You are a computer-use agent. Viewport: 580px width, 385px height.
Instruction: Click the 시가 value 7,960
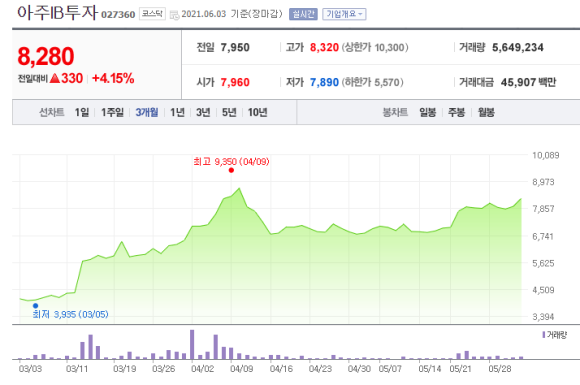pyautogui.click(x=235, y=82)
